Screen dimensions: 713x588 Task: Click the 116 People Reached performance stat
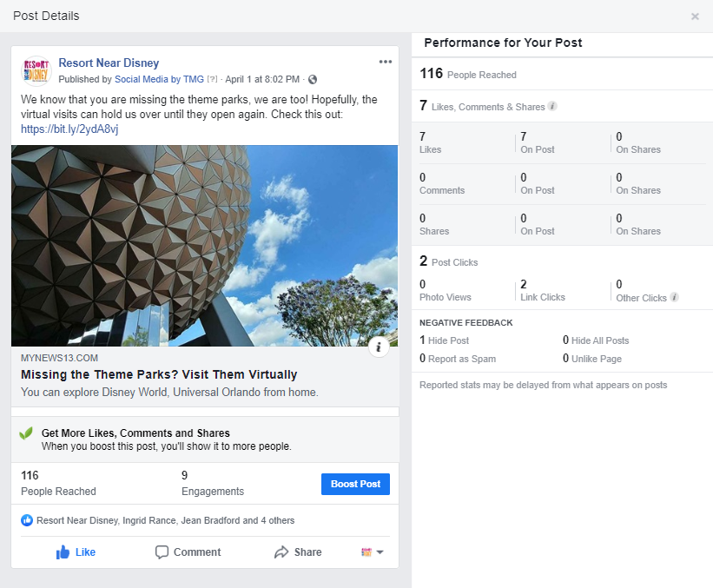pos(468,74)
